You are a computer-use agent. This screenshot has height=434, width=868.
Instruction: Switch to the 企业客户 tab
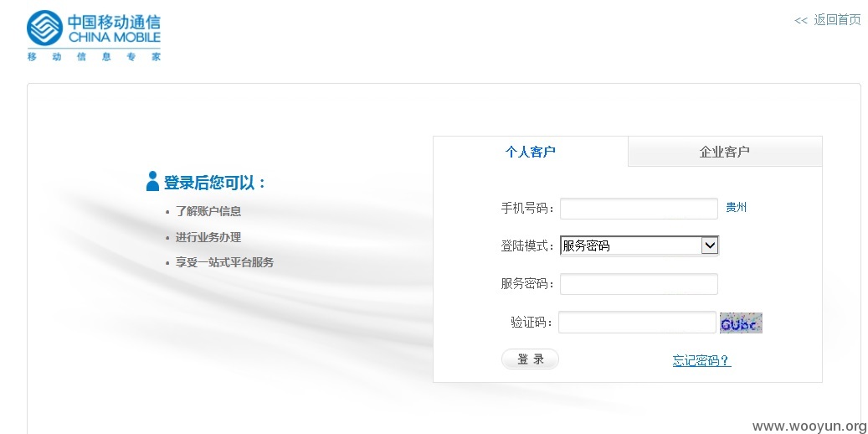tap(725, 152)
